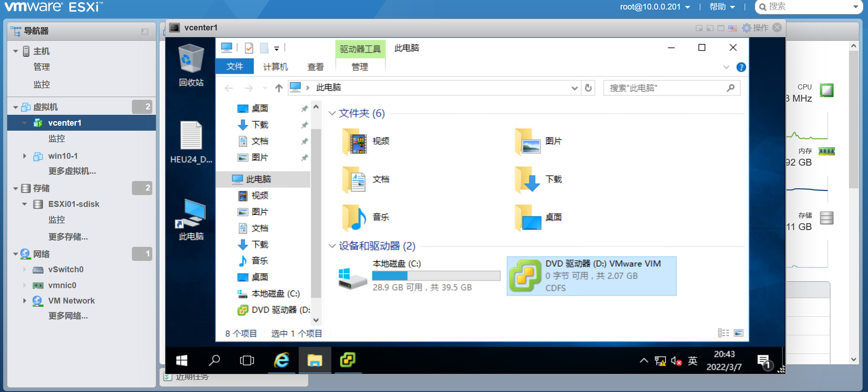The image size is (868, 392).
Task: Open the 帮助 dropdown menu
Action: pyautogui.click(x=722, y=7)
